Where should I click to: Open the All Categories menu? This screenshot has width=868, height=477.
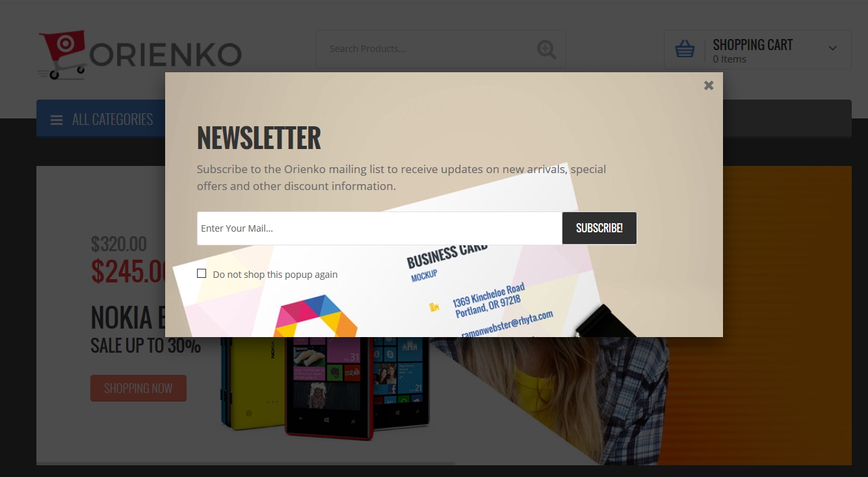click(100, 118)
